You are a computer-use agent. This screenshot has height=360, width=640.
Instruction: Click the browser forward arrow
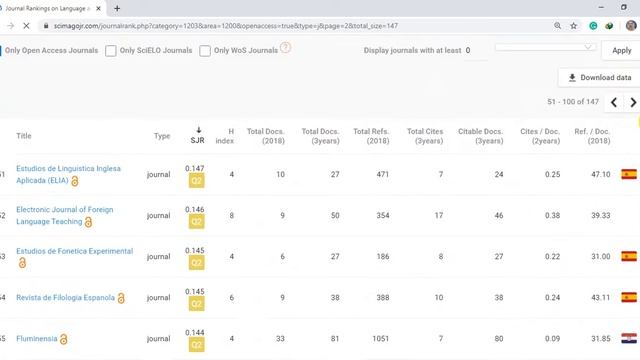click(11, 26)
